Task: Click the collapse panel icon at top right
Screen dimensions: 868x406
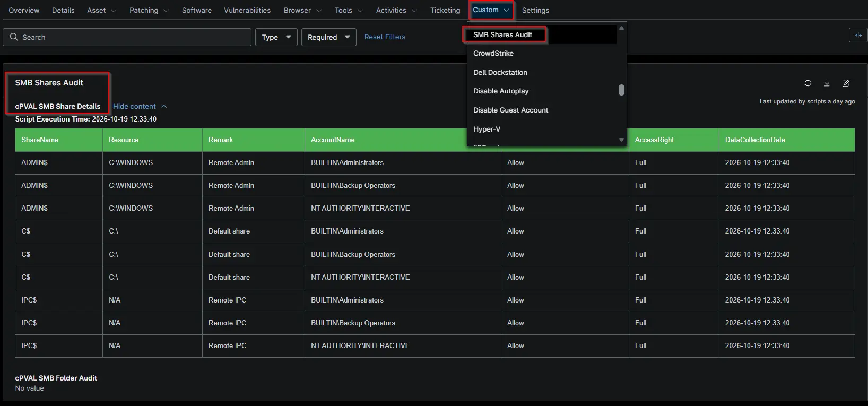Action: coord(858,36)
